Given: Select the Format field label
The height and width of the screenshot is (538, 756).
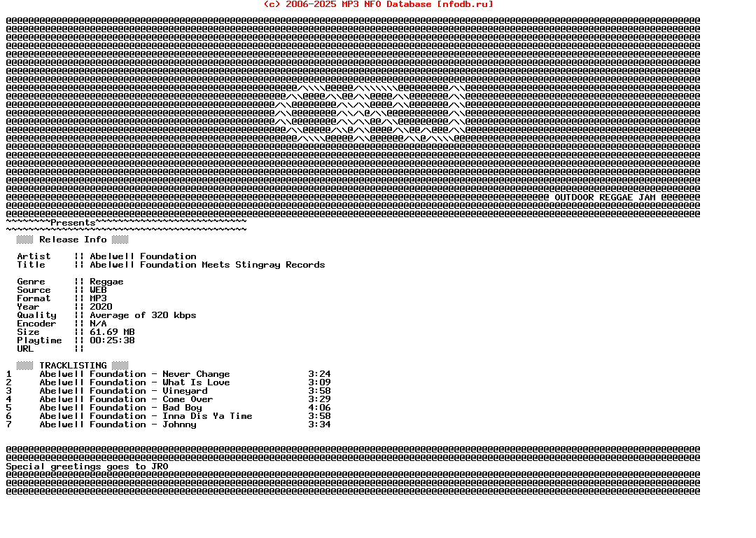Looking at the screenshot, I should point(34,298).
